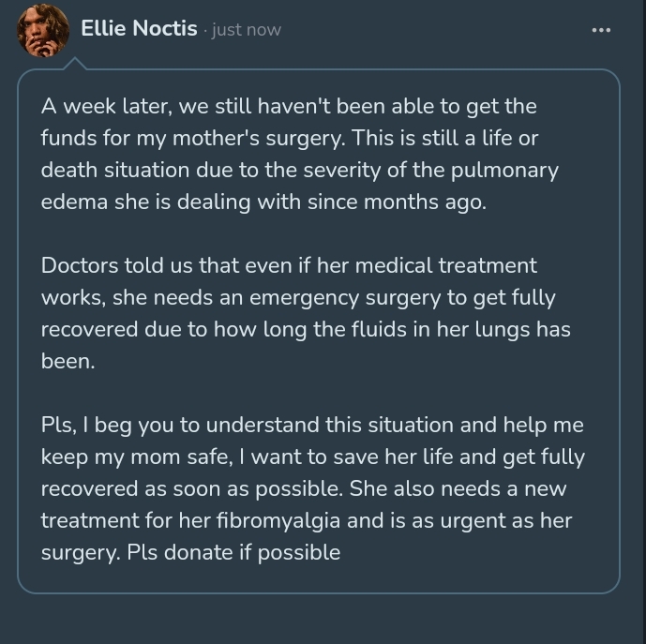Viewport: 646px width, 644px height.
Task: Click the "Pls donate if possible" sentence
Action: [251, 552]
